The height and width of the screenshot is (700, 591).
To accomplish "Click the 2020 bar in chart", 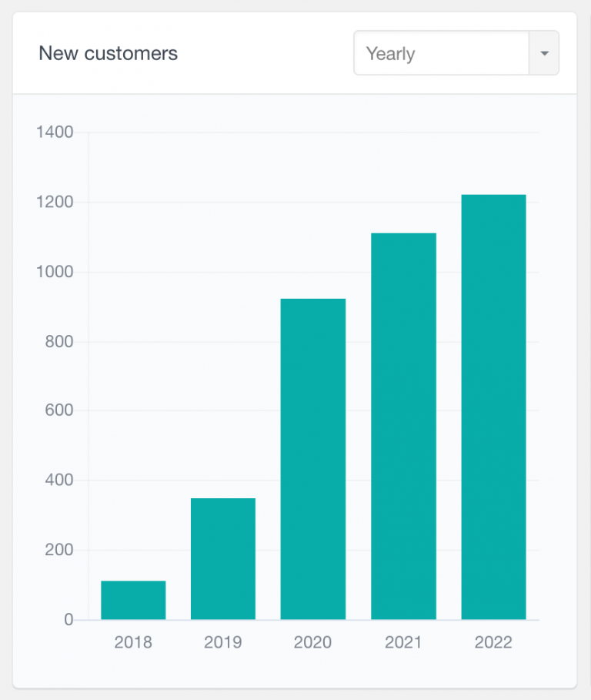I will pyautogui.click(x=313, y=459).
